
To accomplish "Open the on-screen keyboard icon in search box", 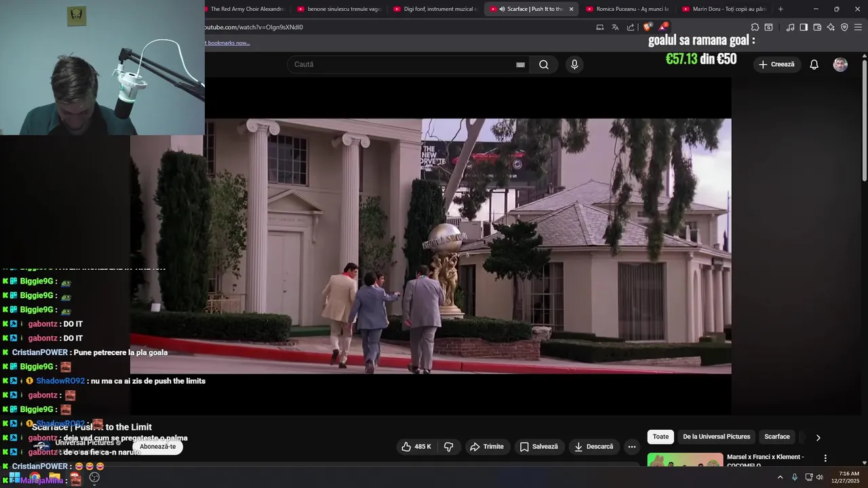I will click(x=520, y=64).
